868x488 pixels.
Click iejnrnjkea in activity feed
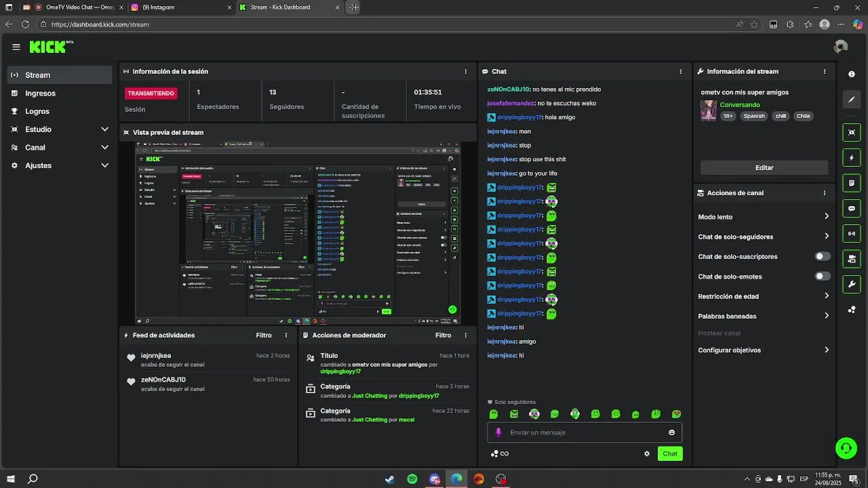(x=156, y=356)
